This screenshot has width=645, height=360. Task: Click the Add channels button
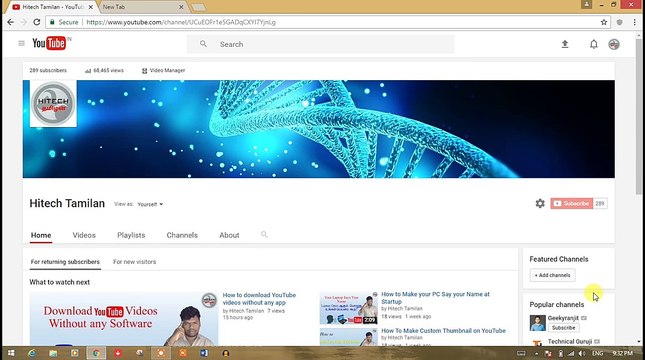coord(552,275)
